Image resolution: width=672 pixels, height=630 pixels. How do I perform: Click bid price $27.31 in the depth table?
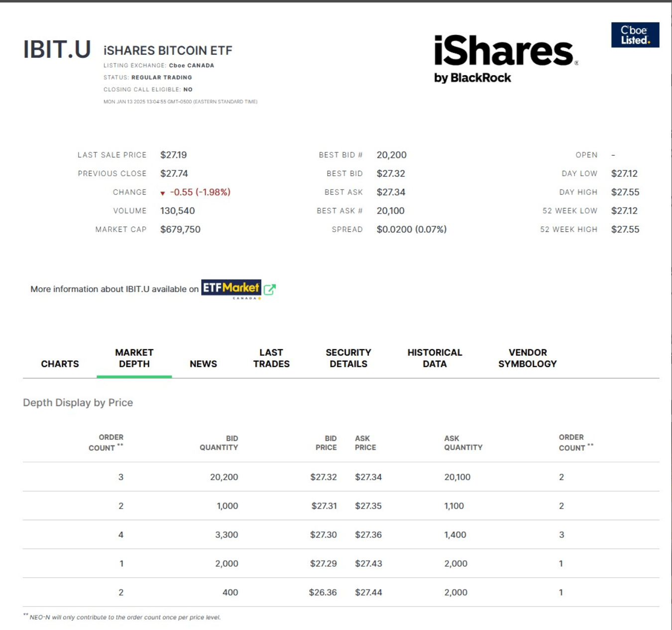(324, 506)
